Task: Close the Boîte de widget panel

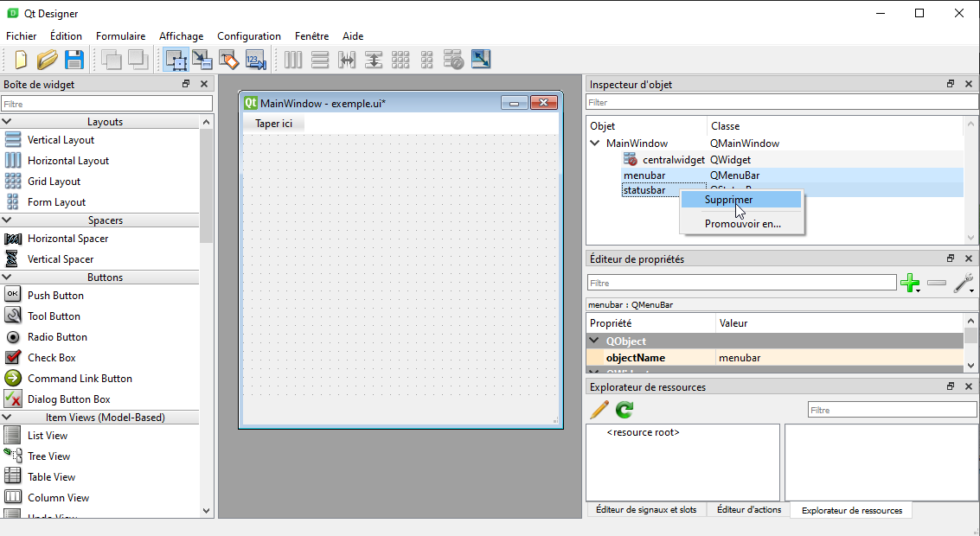Action: point(204,84)
